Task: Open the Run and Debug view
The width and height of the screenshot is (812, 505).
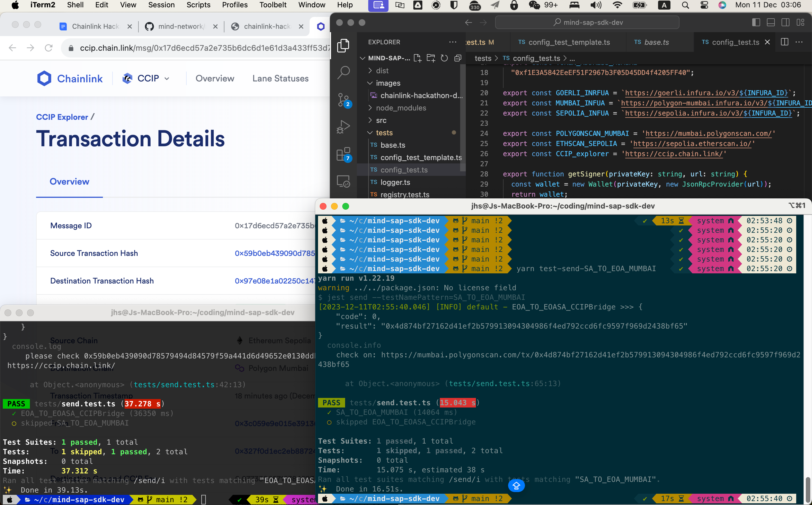Action: (343, 127)
